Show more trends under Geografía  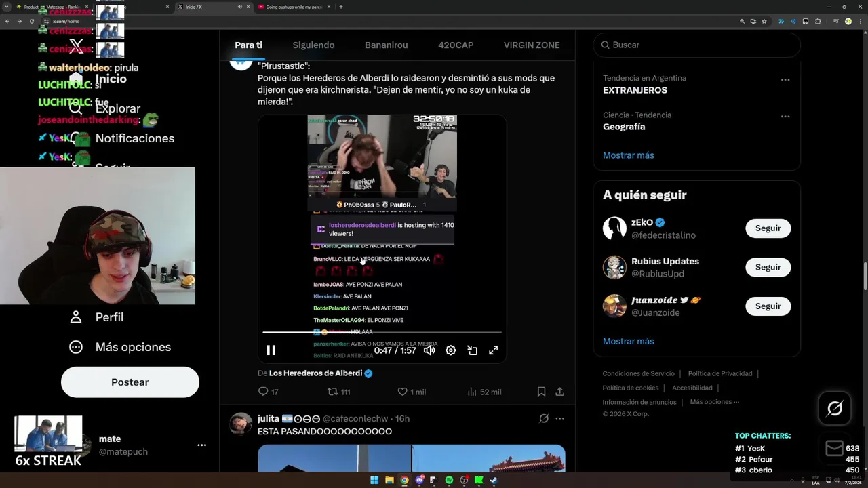629,155
